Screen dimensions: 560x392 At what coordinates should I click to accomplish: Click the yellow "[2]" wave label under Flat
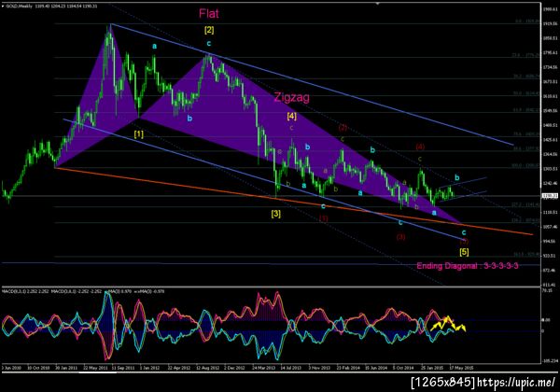[209, 30]
